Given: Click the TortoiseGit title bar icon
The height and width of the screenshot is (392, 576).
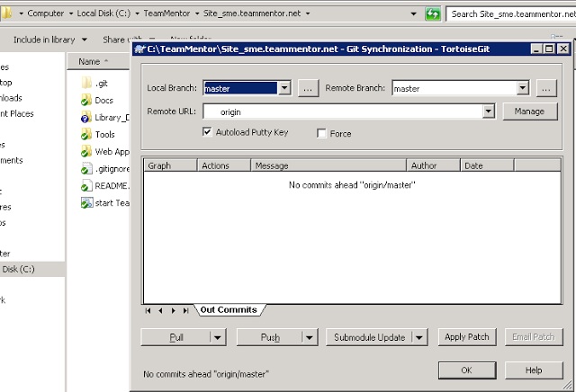Looking at the screenshot, I should click(139, 49).
